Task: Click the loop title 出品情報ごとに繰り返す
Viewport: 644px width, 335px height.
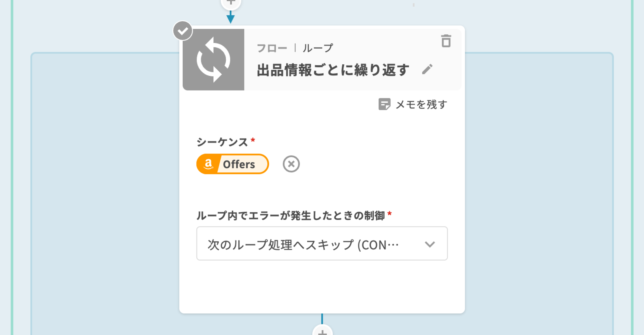Action: click(333, 70)
